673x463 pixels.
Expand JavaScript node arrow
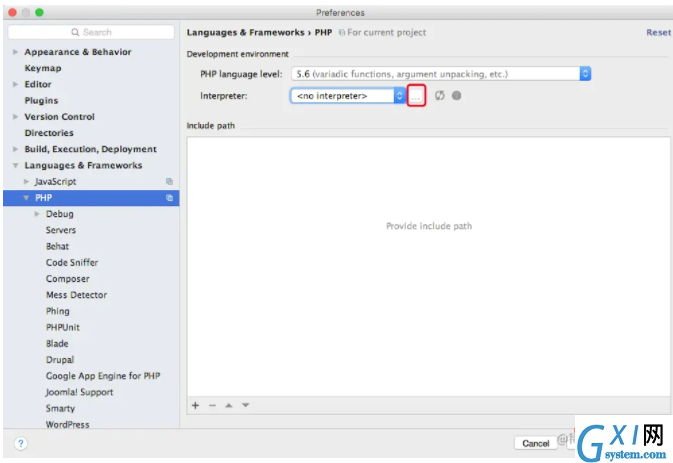[x=27, y=182]
